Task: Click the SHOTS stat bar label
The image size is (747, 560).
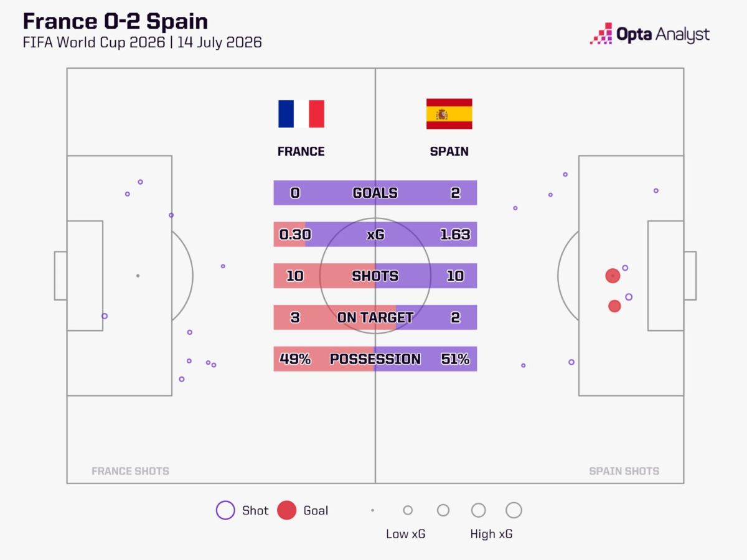Action: [375, 276]
